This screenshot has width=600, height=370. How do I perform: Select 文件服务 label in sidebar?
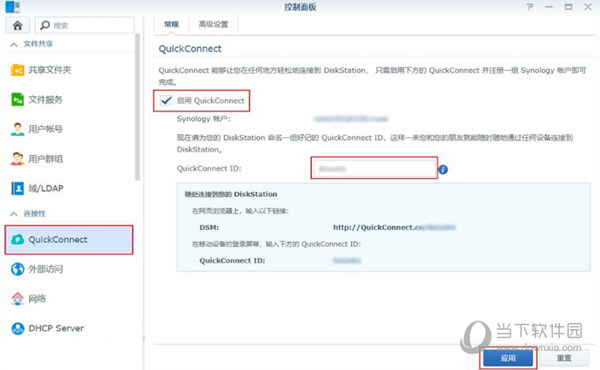(x=46, y=99)
